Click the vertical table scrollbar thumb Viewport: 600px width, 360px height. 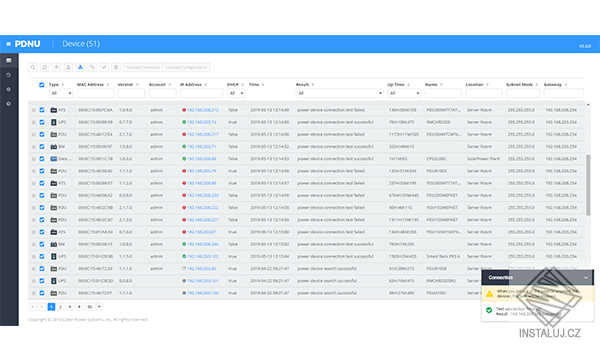[x=588, y=185]
